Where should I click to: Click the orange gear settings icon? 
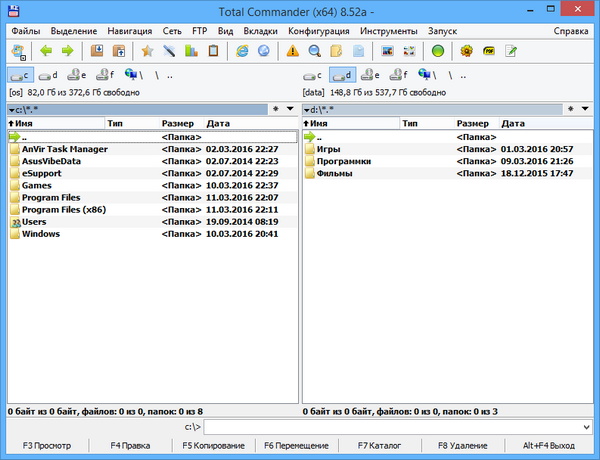[x=467, y=50]
